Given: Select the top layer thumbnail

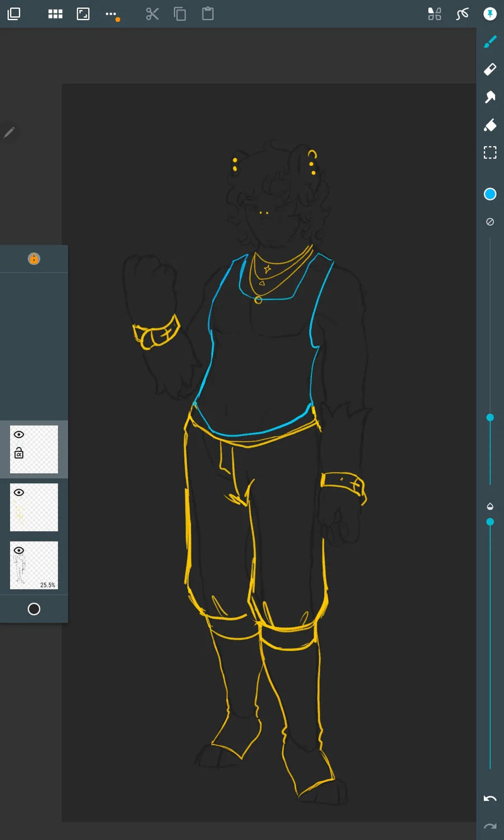Looking at the screenshot, I should pyautogui.click(x=34, y=449).
